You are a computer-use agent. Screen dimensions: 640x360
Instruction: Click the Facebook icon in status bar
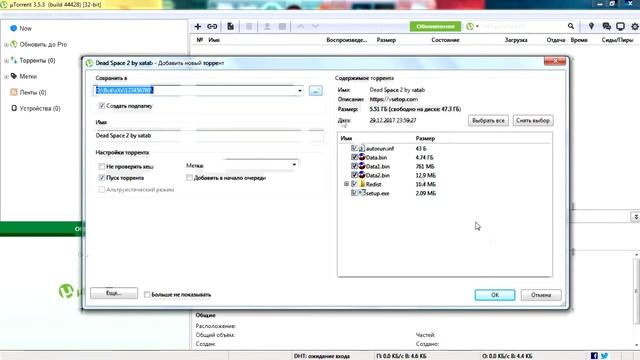click(594, 356)
